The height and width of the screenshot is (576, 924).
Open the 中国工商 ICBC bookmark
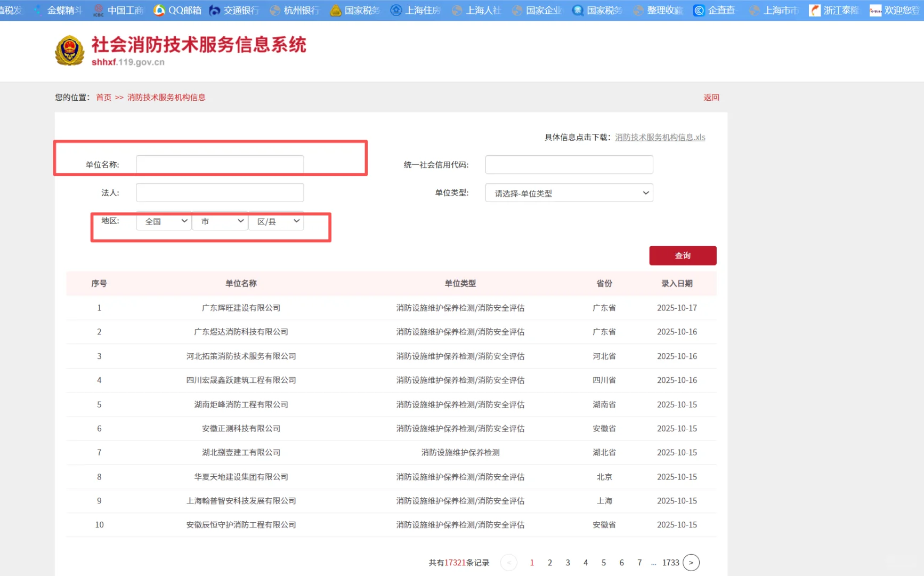coord(126,9)
